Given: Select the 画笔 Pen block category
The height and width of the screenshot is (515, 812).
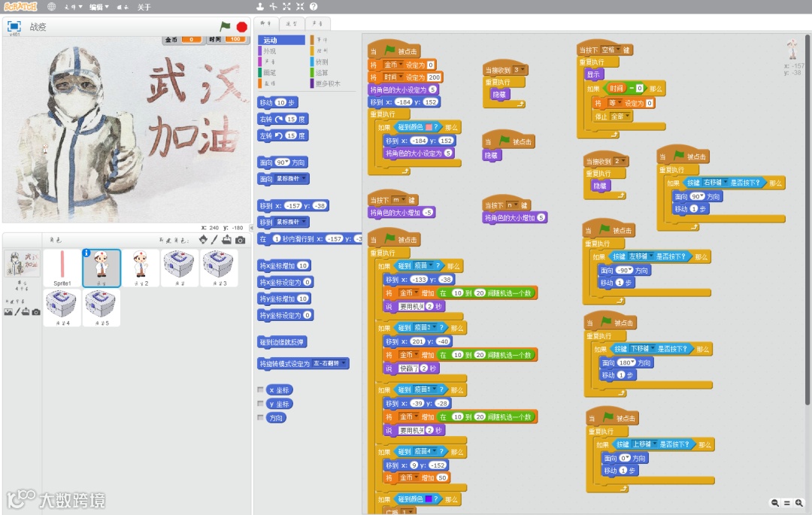Looking at the screenshot, I should click(282, 73).
